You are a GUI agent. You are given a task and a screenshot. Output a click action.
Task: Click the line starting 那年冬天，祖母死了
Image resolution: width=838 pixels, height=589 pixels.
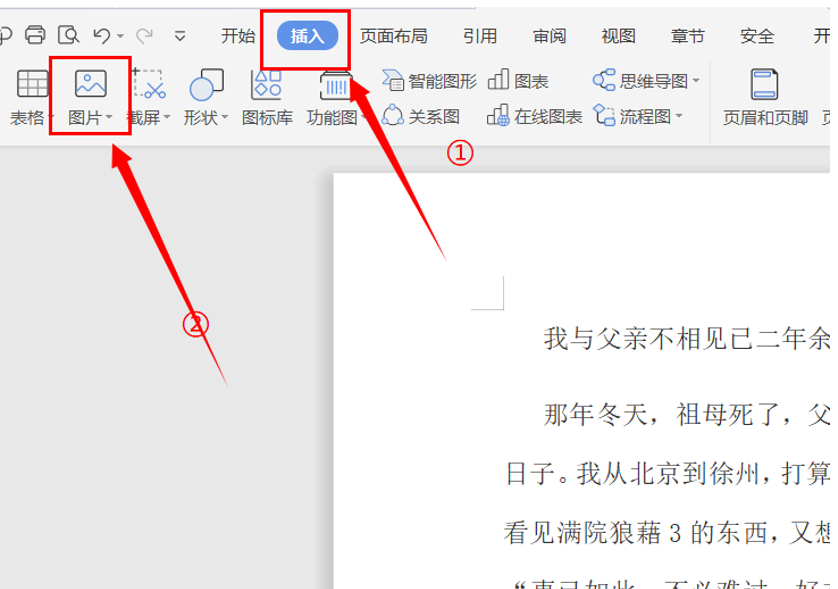point(686,415)
